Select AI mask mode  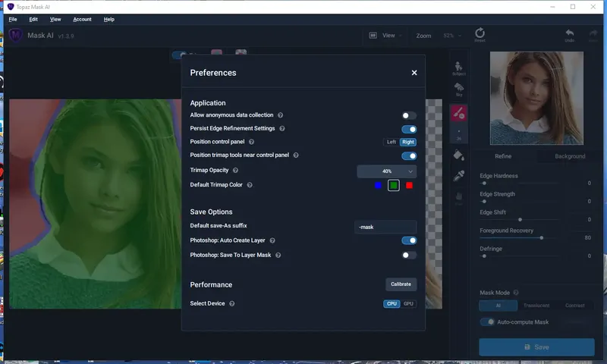498,306
